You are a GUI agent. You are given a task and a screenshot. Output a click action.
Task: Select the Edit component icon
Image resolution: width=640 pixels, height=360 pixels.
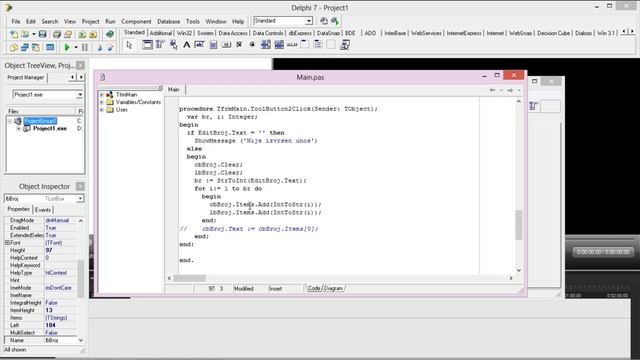pyautogui.click(x=200, y=45)
